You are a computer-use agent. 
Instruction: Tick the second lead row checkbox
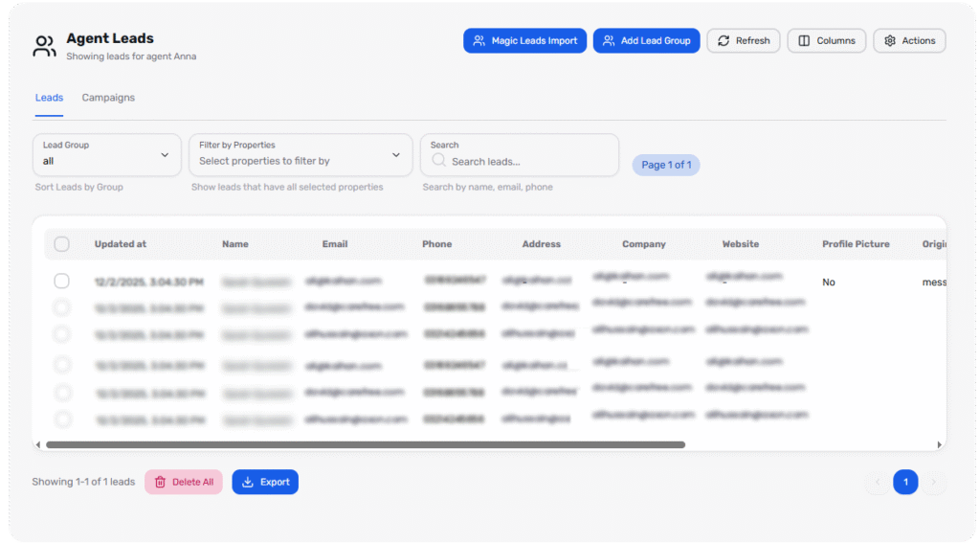[x=62, y=307]
